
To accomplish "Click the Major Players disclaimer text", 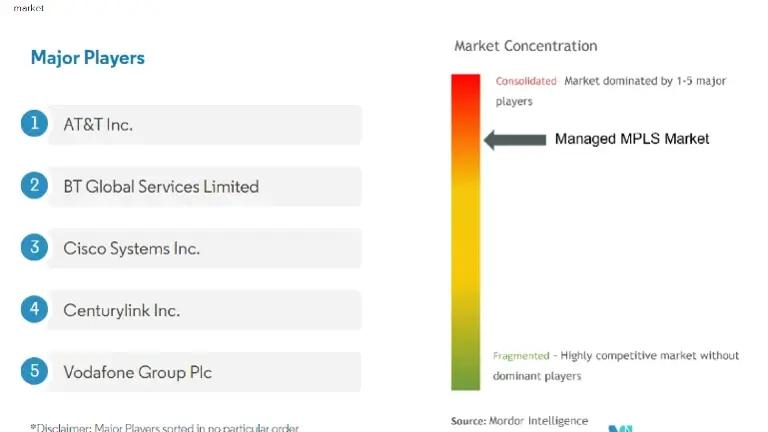I will 165,427.
